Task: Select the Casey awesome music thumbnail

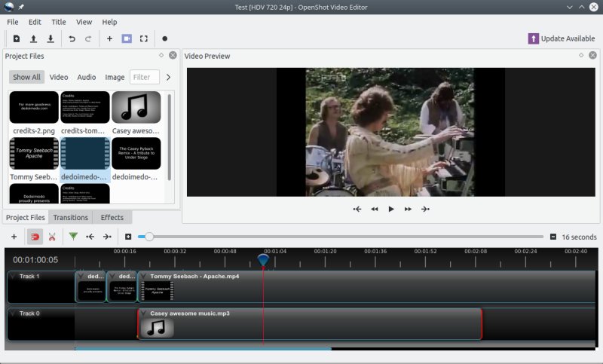Action: point(136,107)
